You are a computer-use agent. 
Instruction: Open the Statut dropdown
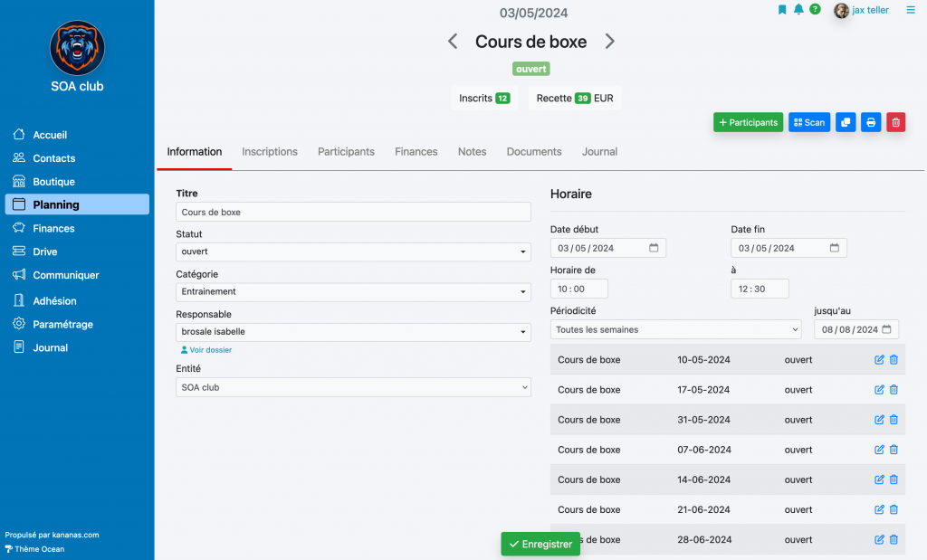tap(353, 252)
